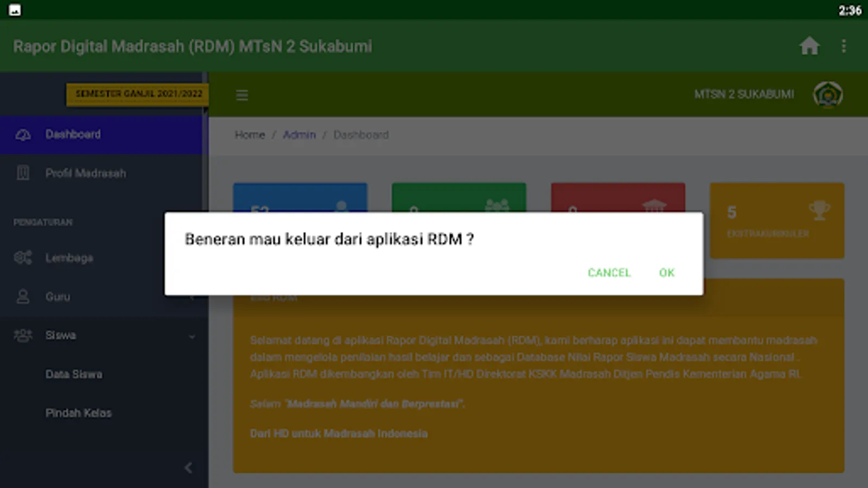Click the madrasah logo avatar
This screenshot has width=868, height=488.
[827, 95]
